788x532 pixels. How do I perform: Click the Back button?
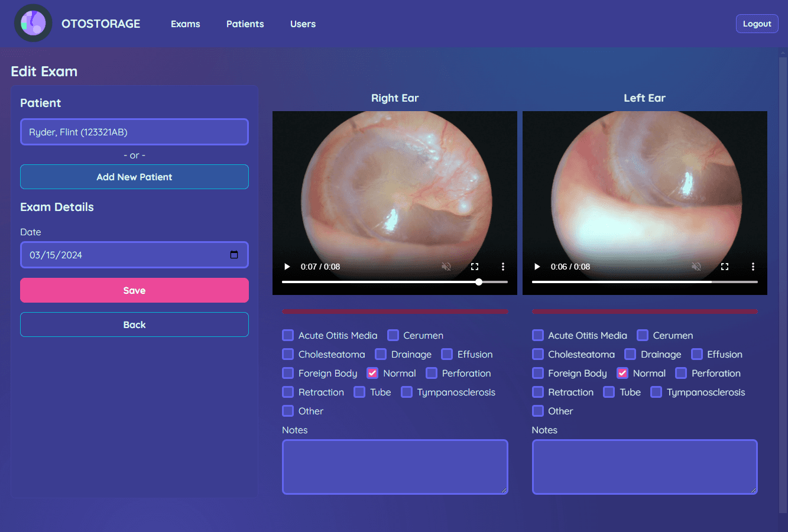pos(134,325)
